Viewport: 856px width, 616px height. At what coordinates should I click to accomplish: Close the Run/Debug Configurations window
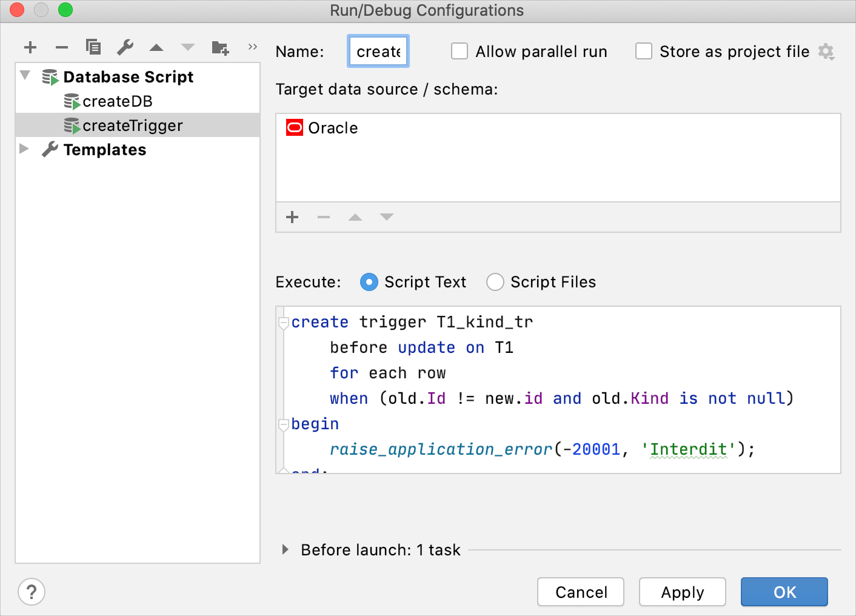(17, 10)
